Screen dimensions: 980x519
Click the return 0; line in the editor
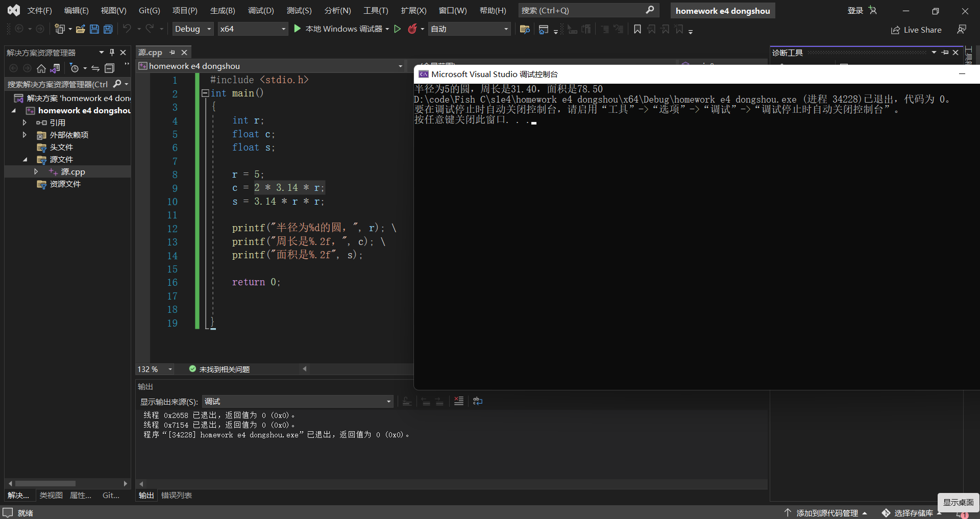pyautogui.click(x=256, y=282)
